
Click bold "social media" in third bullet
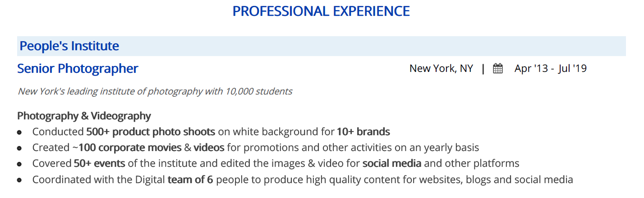point(391,164)
